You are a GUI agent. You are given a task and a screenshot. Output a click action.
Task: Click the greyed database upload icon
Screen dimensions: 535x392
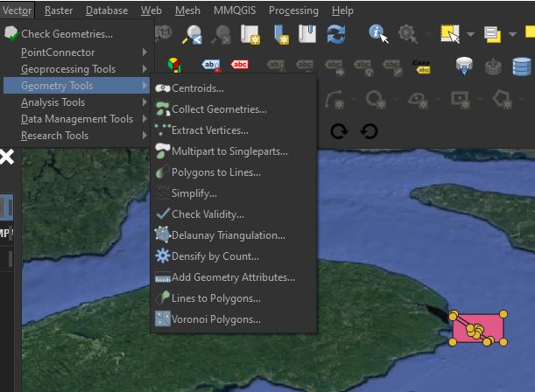click(x=493, y=66)
